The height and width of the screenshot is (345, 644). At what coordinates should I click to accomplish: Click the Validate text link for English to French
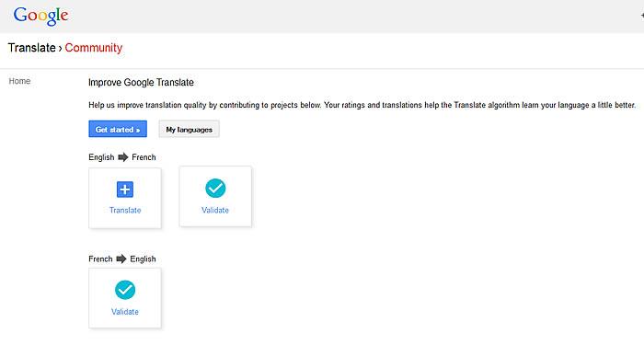pos(215,210)
